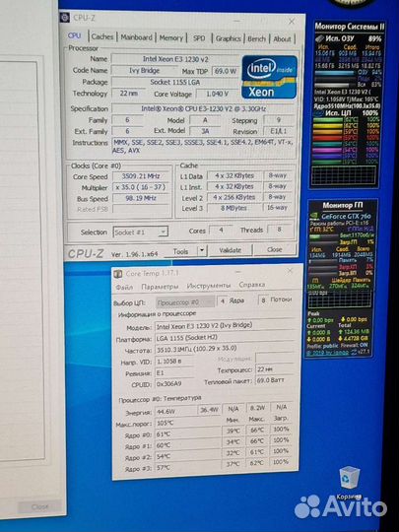
Task: Open the Bench tab
Action: [256, 39]
